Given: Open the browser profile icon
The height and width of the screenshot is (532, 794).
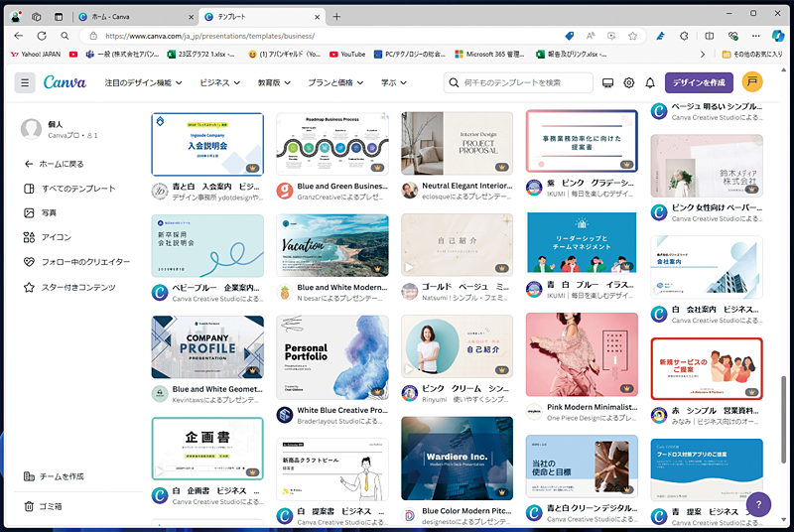Looking at the screenshot, I should [16, 17].
